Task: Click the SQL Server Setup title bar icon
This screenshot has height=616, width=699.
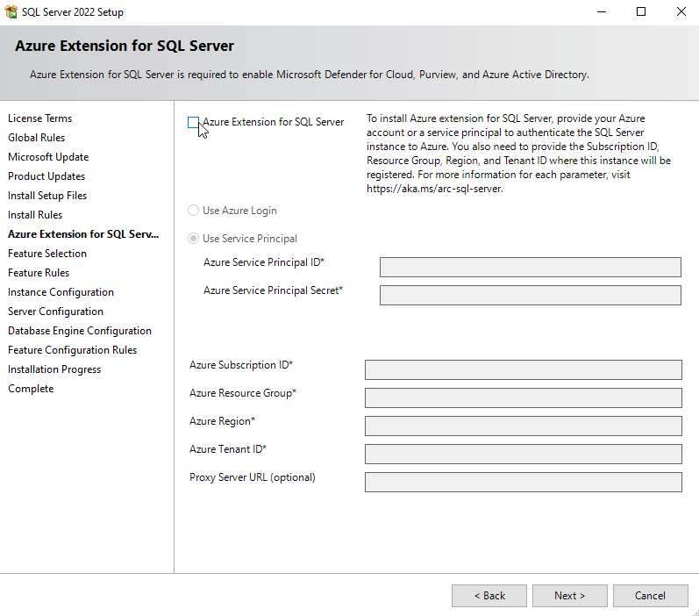Action: click(11, 11)
